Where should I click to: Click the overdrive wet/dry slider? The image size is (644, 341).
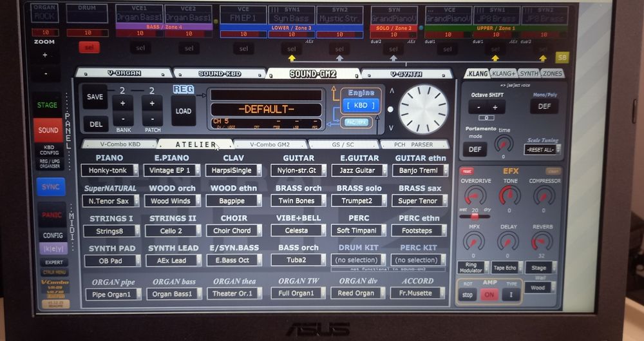pos(475,216)
